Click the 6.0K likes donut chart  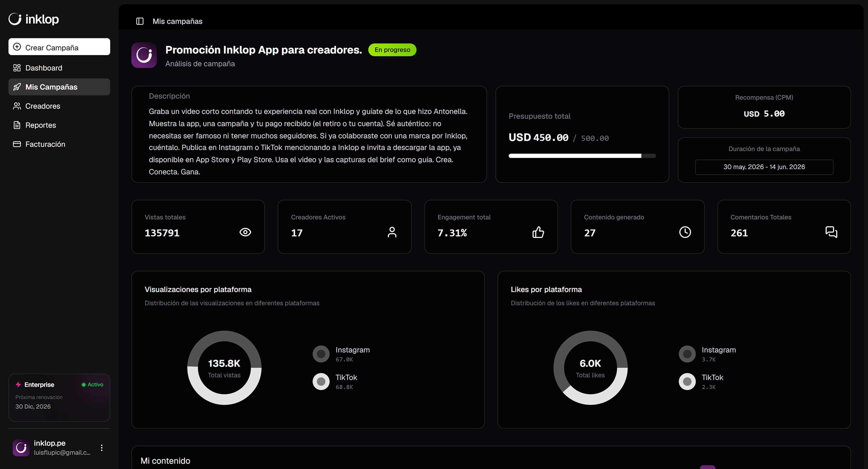590,368
